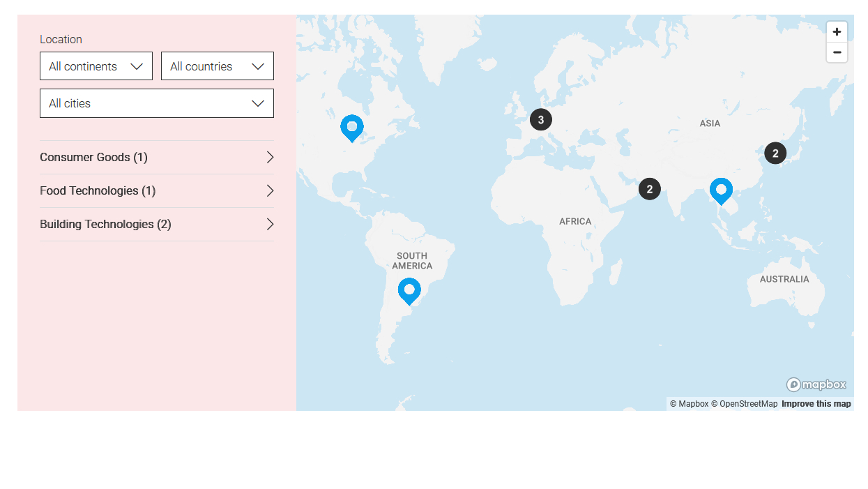Open the All continents dropdown
Viewport: 868px width, 489px height.
pyautogui.click(x=96, y=66)
